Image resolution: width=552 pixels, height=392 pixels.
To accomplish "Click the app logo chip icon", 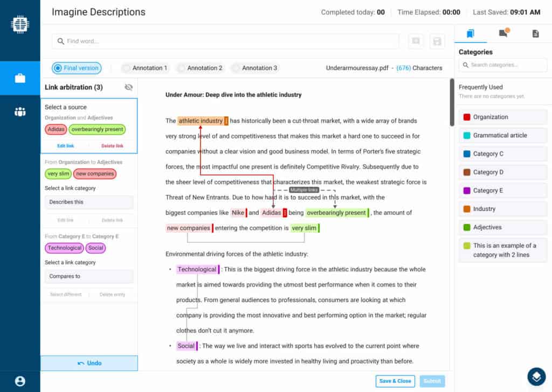I will pos(20,24).
